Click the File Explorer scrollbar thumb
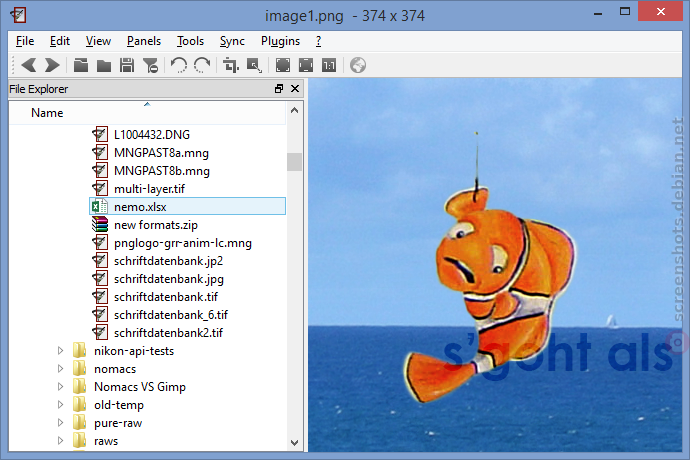The height and width of the screenshot is (460, 690). click(294, 162)
